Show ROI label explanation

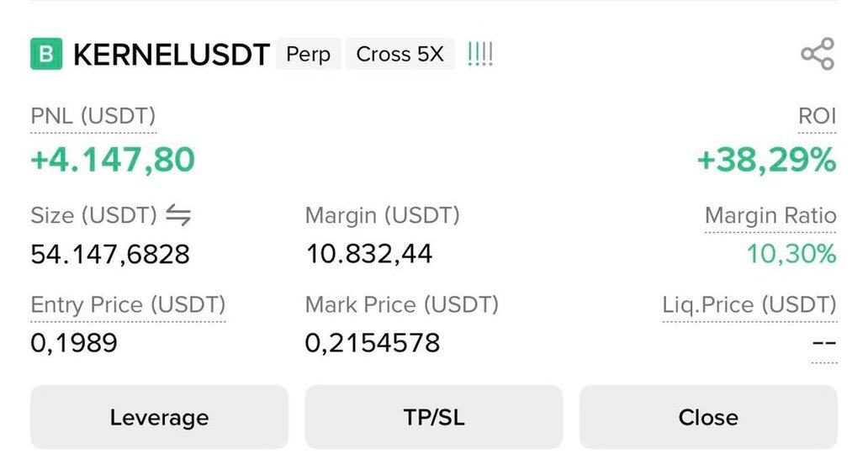coord(817,117)
